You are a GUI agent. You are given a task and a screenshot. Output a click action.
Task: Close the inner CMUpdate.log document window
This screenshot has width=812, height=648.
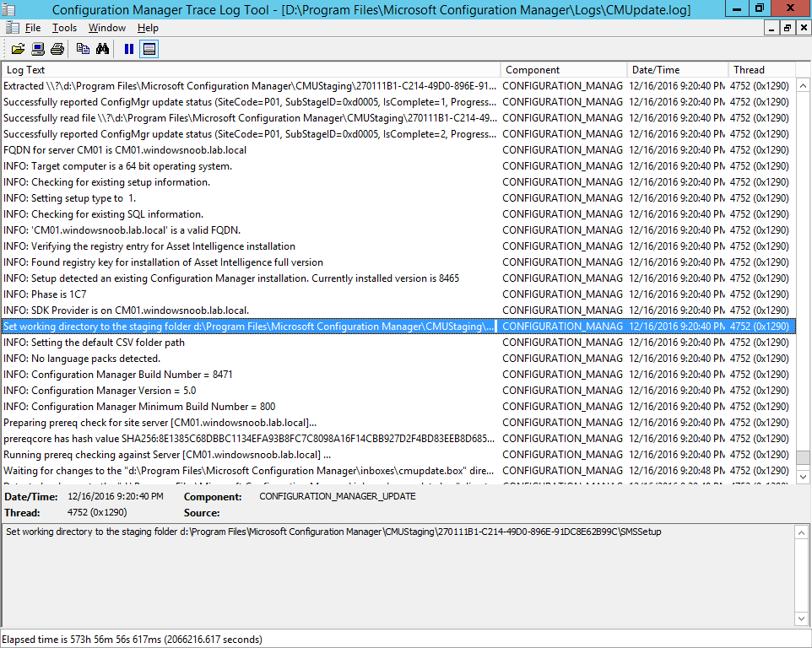(804, 28)
